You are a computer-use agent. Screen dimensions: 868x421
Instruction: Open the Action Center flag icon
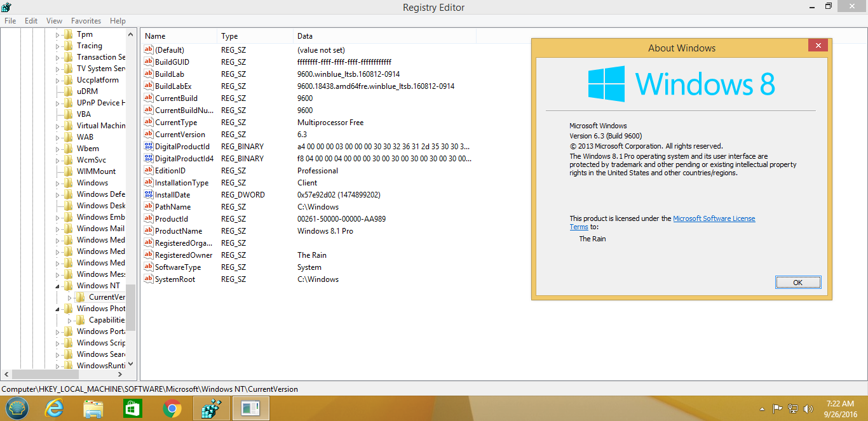[777, 408]
